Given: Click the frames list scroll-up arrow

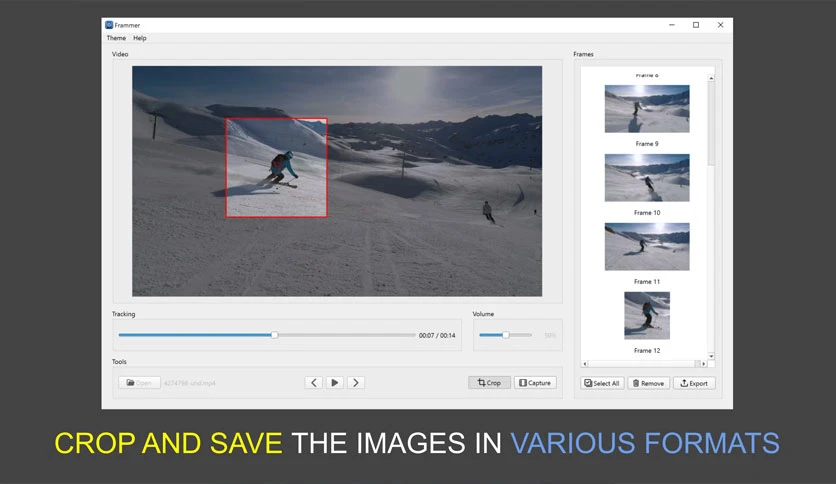Looking at the screenshot, I should click(711, 78).
